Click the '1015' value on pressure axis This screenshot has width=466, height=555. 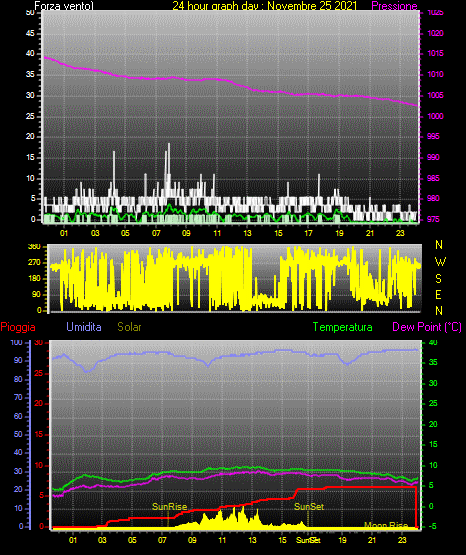point(435,53)
